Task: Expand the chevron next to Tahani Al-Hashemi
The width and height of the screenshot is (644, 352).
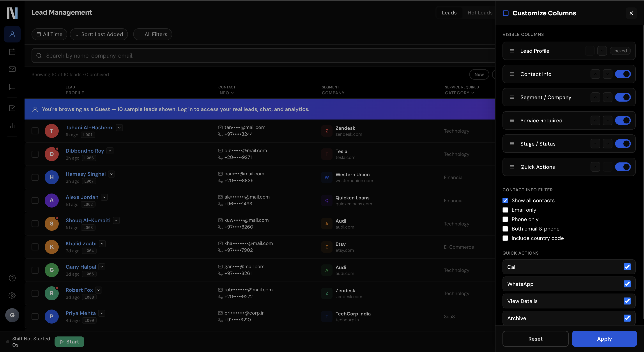Action: [119, 128]
